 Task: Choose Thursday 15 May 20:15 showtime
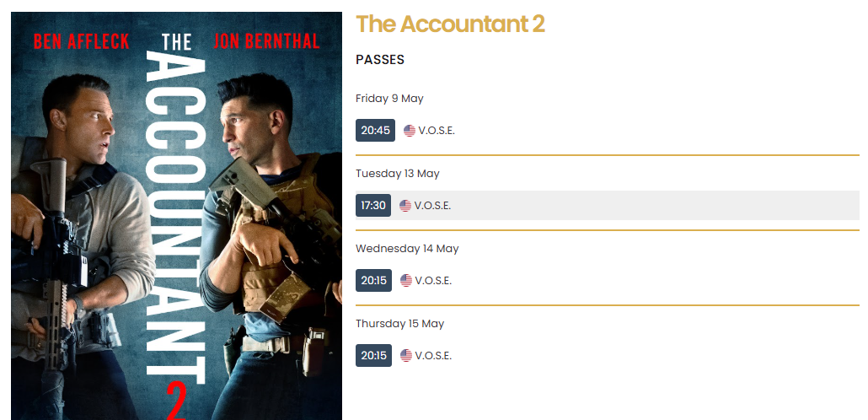(x=373, y=356)
